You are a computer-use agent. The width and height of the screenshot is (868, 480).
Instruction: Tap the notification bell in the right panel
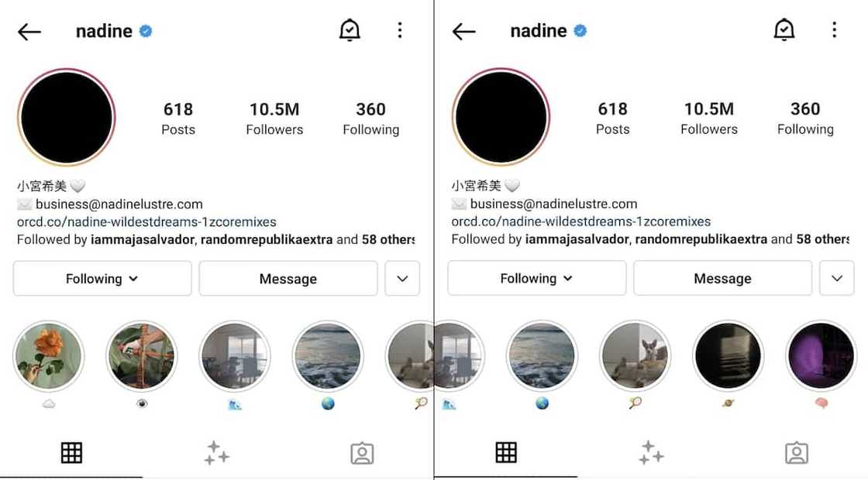(784, 30)
